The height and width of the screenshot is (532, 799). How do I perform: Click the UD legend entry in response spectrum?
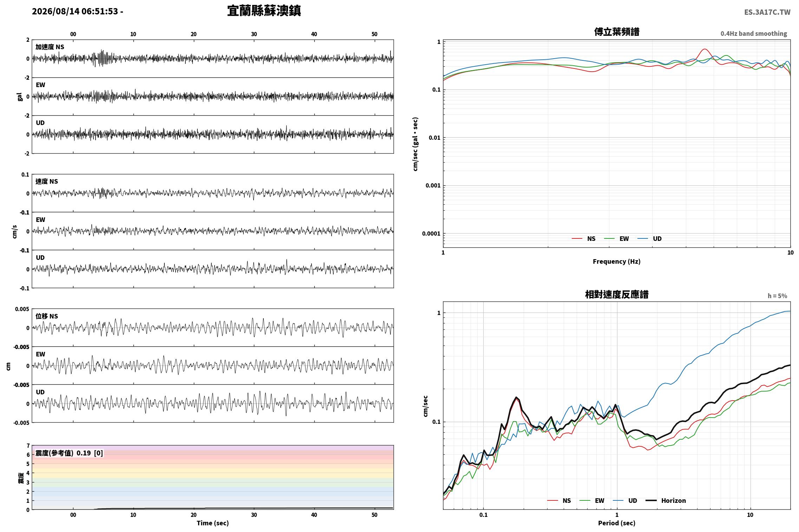(x=625, y=501)
